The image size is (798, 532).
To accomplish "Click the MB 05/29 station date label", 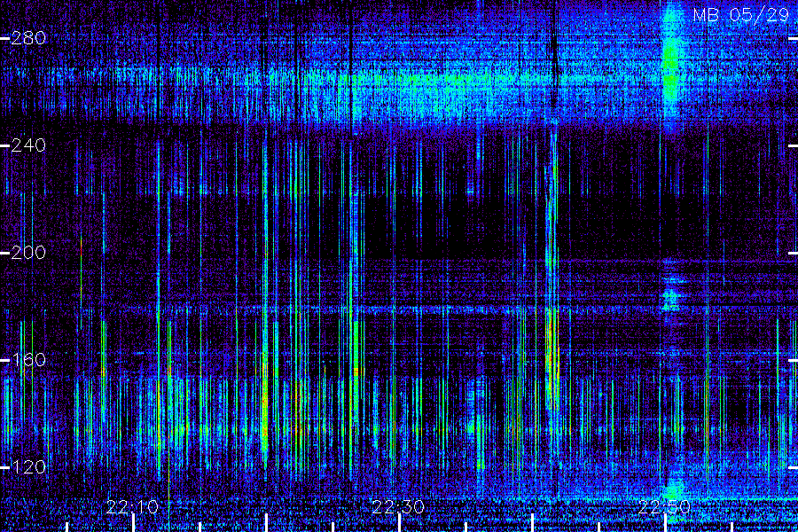I will coord(741,15).
